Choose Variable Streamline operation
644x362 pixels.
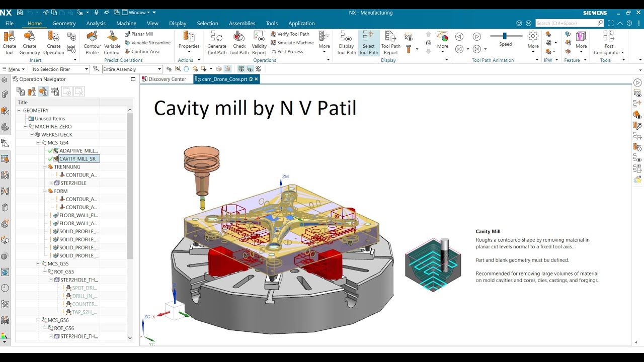[x=147, y=43]
